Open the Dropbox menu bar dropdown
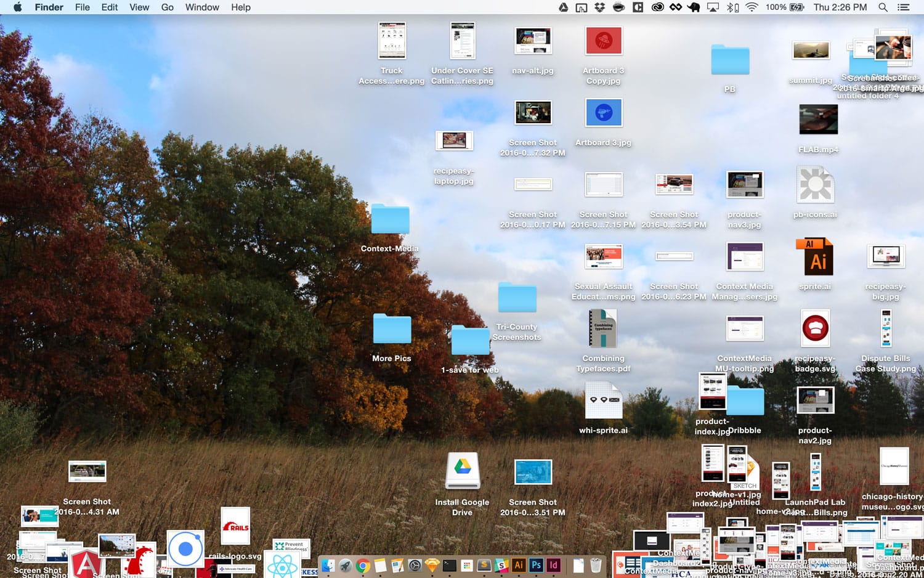 point(598,7)
